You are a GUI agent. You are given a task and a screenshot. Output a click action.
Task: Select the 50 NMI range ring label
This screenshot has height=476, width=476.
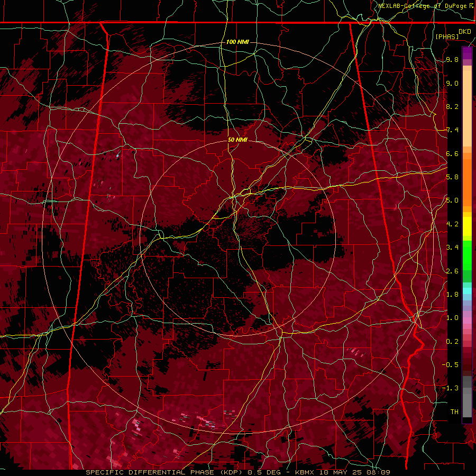click(237, 140)
